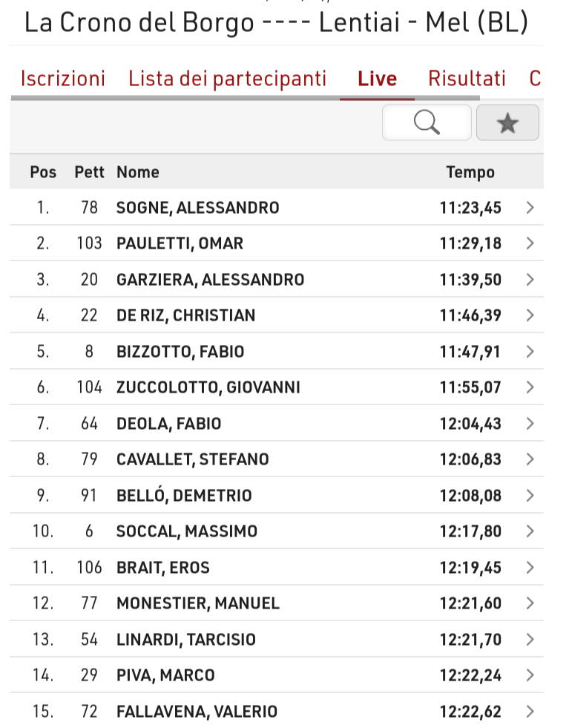Click chevron icon for CAVALLET, STEFANO
This screenshot has width=569, height=728.
coord(530,459)
